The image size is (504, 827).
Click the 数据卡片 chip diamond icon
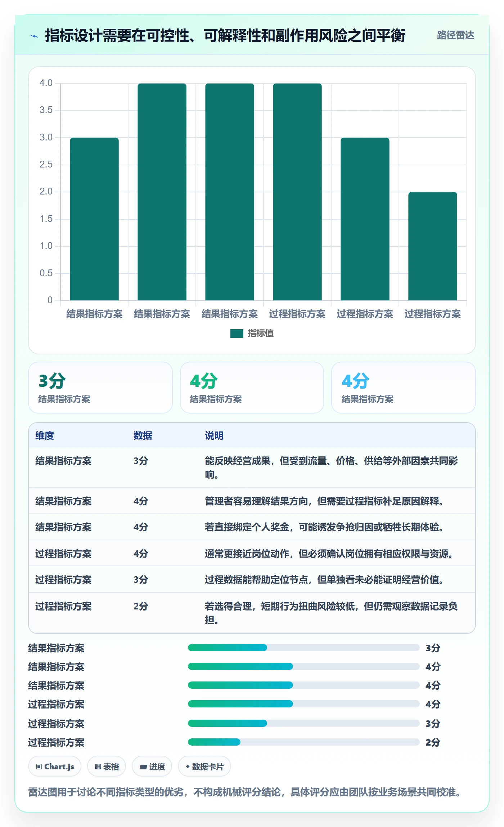click(x=188, y=766)
